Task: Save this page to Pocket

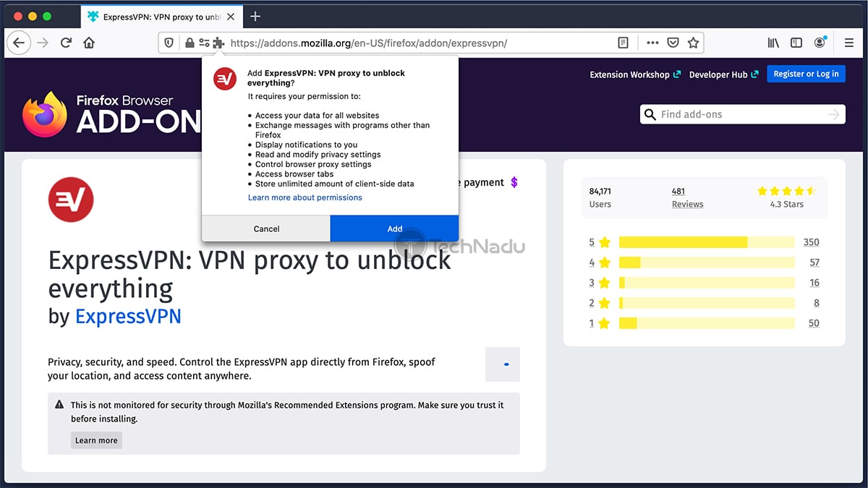Action: pos(673,43)
